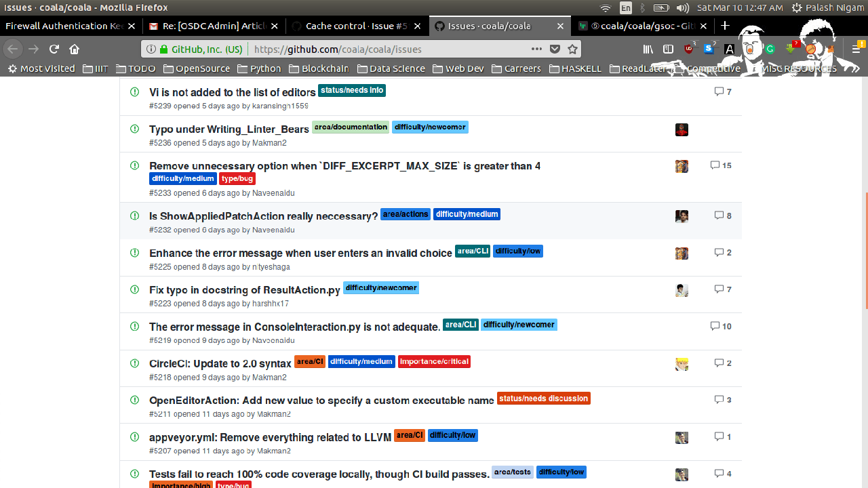Click the reload page icon

pyautogui.click(x=54, y=49)
